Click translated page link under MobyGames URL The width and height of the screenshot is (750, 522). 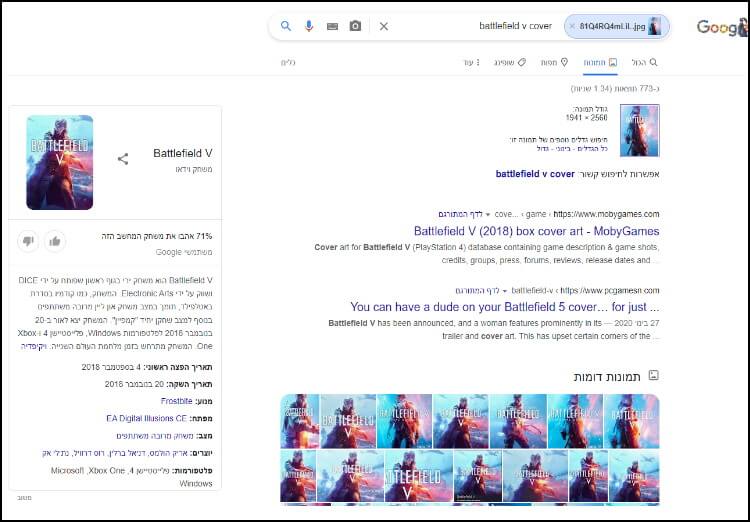[x=460, y=214]
